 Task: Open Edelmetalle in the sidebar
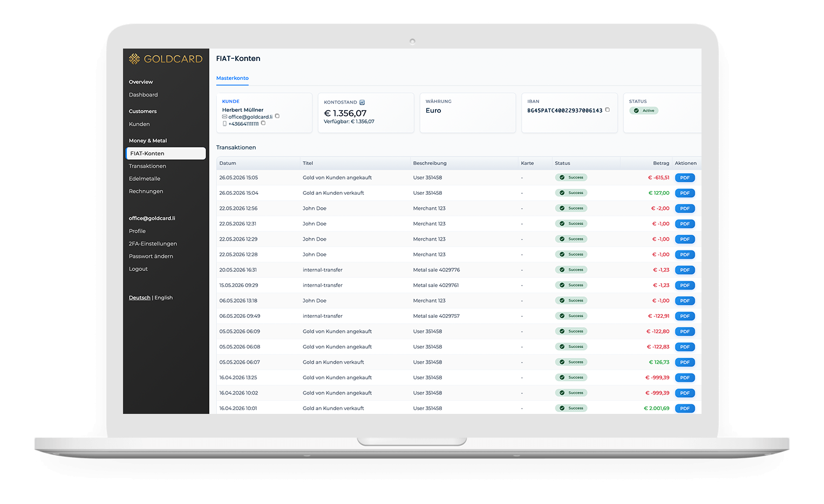[x=145, y=179]
